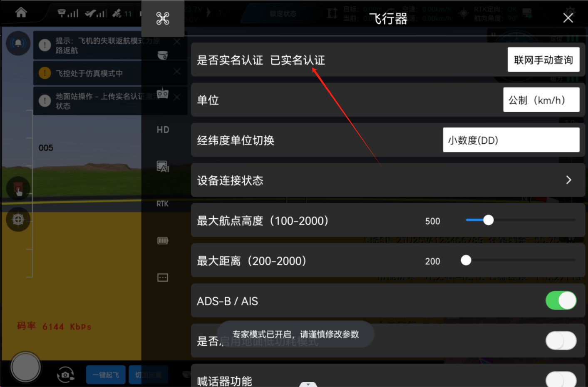Check the aircraft link signal icon
Screen dimensions: 588x387
pos(96,13)
